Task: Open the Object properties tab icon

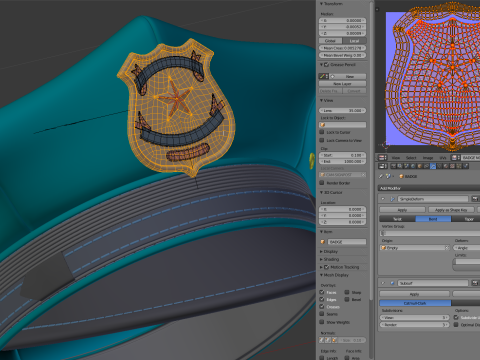Action: coord(420,166)
